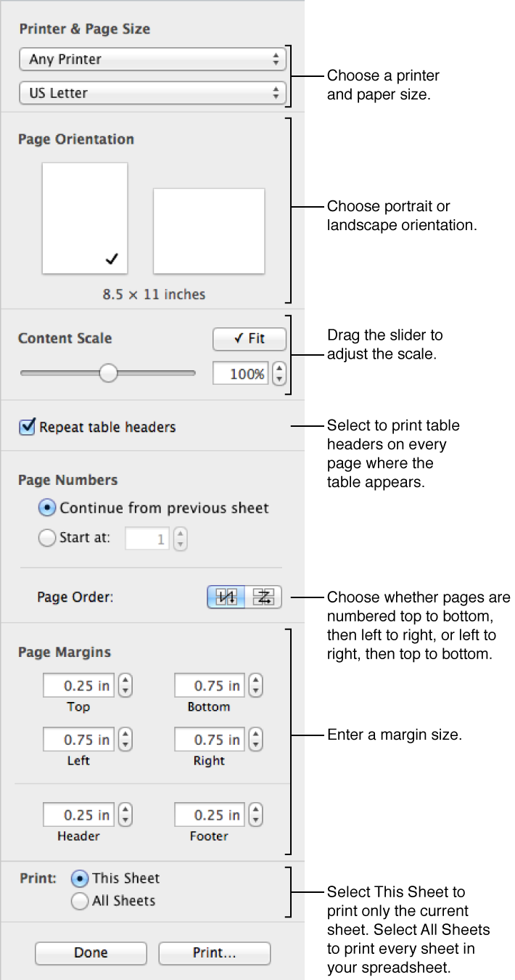Click inside the Header margin field
This screenshot has width=515, height=980.
pyautogui.click(x=78, y=814)
